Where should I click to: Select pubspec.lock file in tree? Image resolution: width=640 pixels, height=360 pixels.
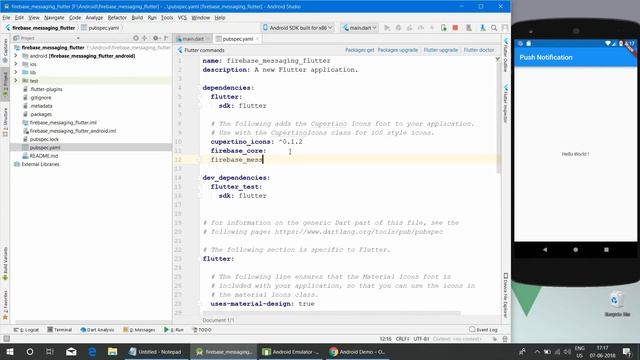pos(44,139)
